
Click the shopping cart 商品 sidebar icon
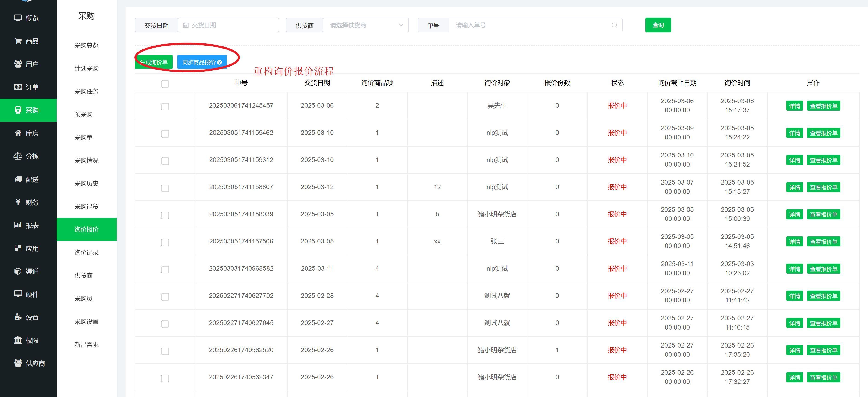[18, 41]
